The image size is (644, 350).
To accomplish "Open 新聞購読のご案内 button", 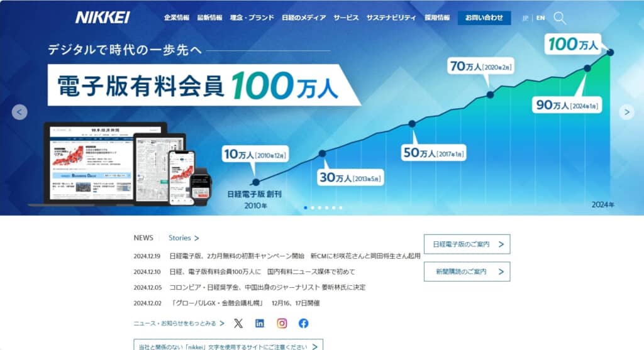I will pos(467,271).
